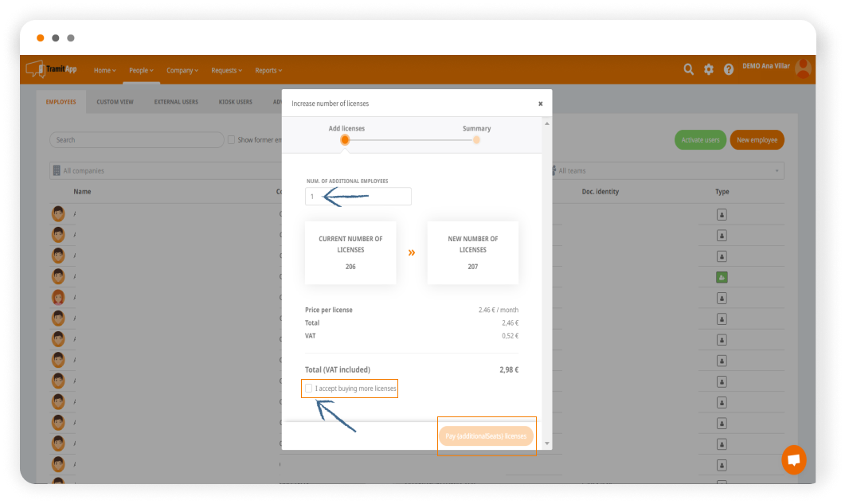Click the number of additional employees field
The height and width of the screenshot is (504, 845).
coord(358,197)
